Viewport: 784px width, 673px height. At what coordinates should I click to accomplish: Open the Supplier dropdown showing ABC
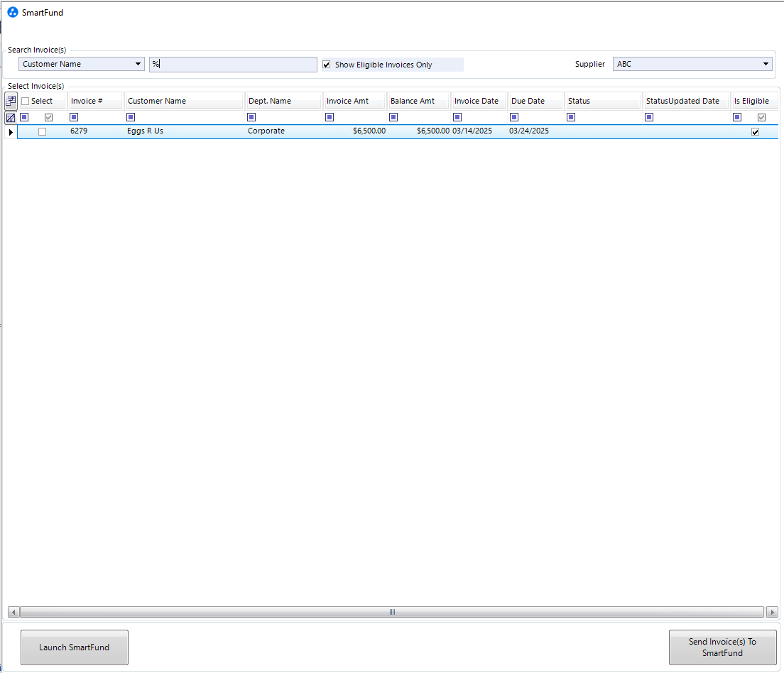pos(692,64)
